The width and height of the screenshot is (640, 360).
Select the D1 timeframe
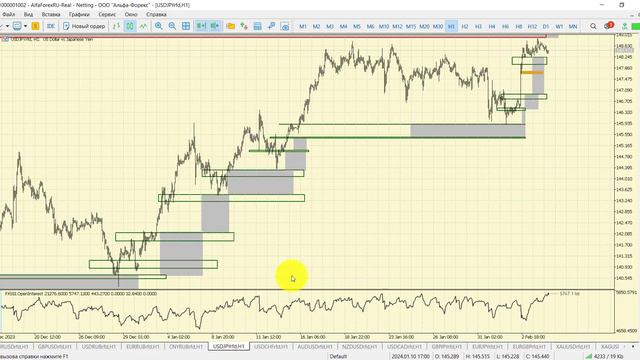point(546,26)
